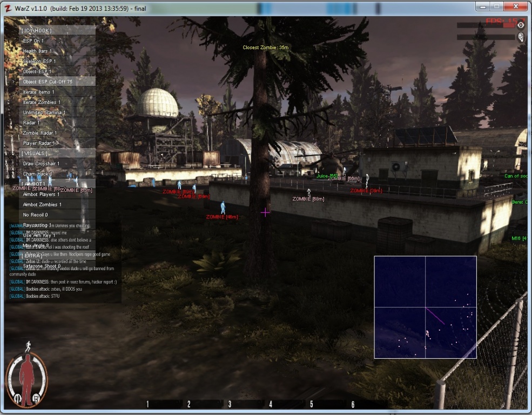Click chat line "Zebas Lt: dude u recorded all the time"
The width and height of the screenshot is (532, 415).
coord(48,262)
